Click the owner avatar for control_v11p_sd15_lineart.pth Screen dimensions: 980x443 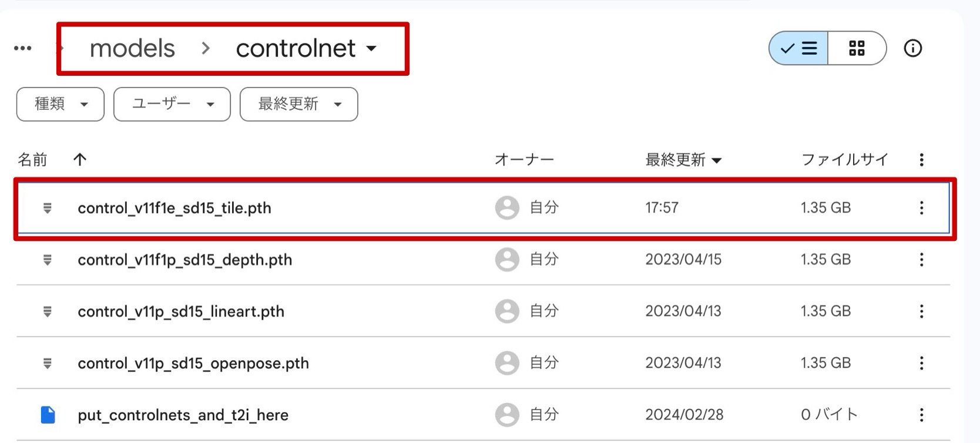coord(506,311)
